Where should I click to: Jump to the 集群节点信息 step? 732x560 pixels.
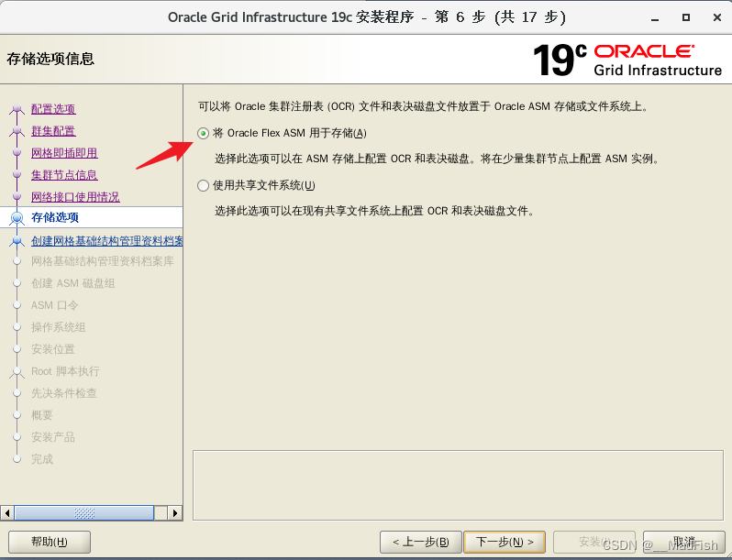pyautogui.click(x=64, y=175)
